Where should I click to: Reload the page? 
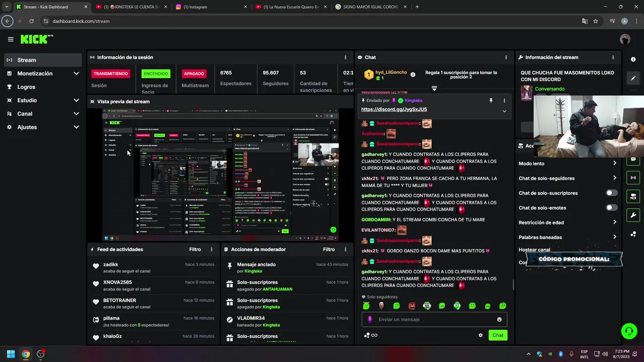click(31, 21)
